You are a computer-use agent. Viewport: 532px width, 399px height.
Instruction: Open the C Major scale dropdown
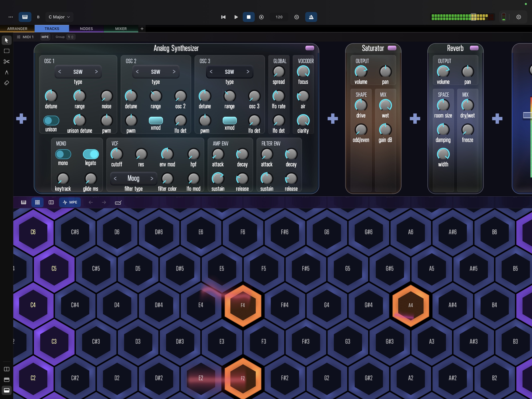[59, 17]
